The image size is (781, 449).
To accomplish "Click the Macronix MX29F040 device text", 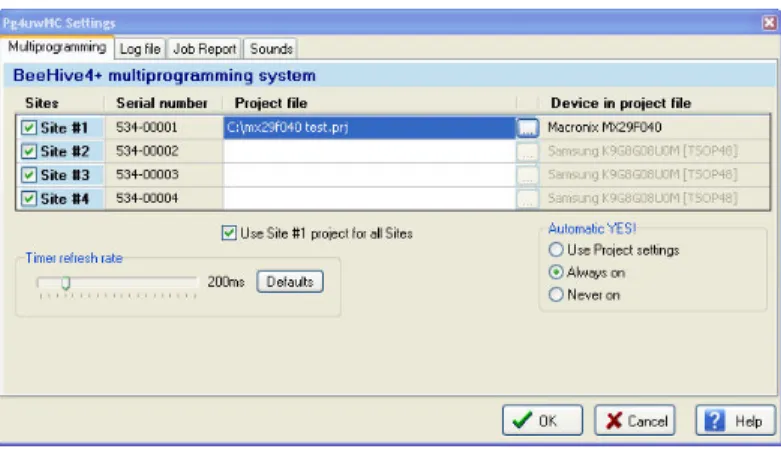I will coord(605,127).
